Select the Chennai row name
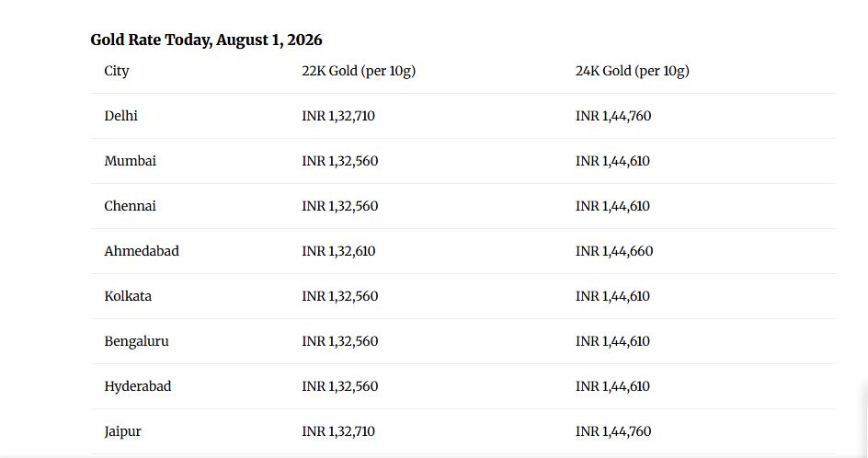This screenshot has height=458, width=868. click(x=130, y=206)
